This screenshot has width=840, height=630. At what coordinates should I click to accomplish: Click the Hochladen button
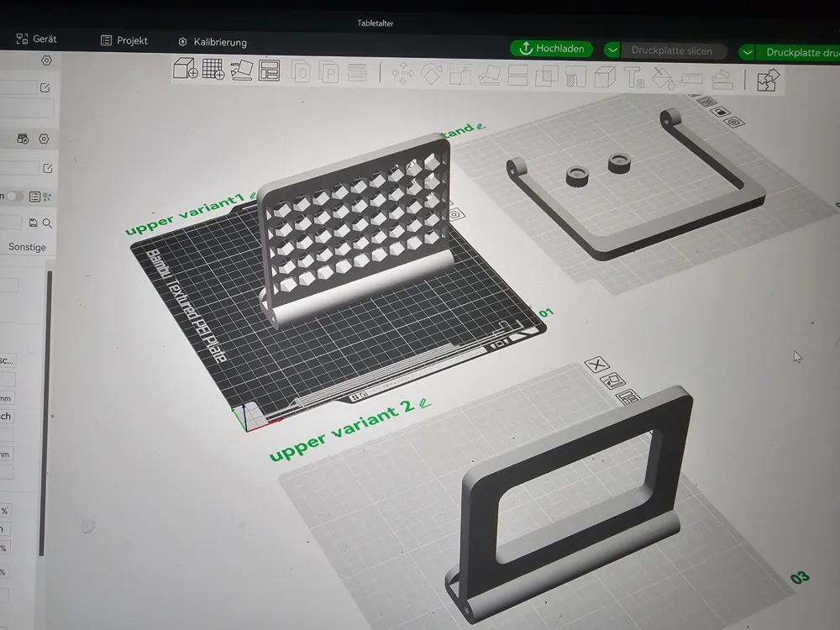(x=551, y=48)
